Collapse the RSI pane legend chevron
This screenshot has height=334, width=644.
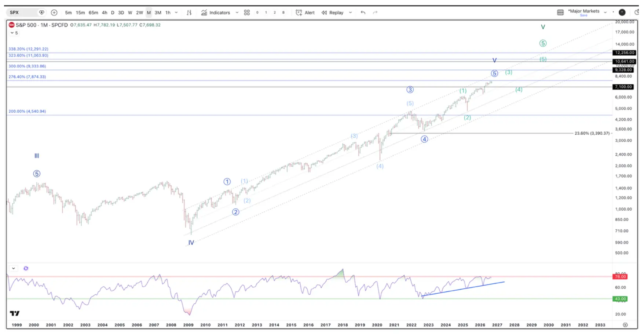[14, 268]
